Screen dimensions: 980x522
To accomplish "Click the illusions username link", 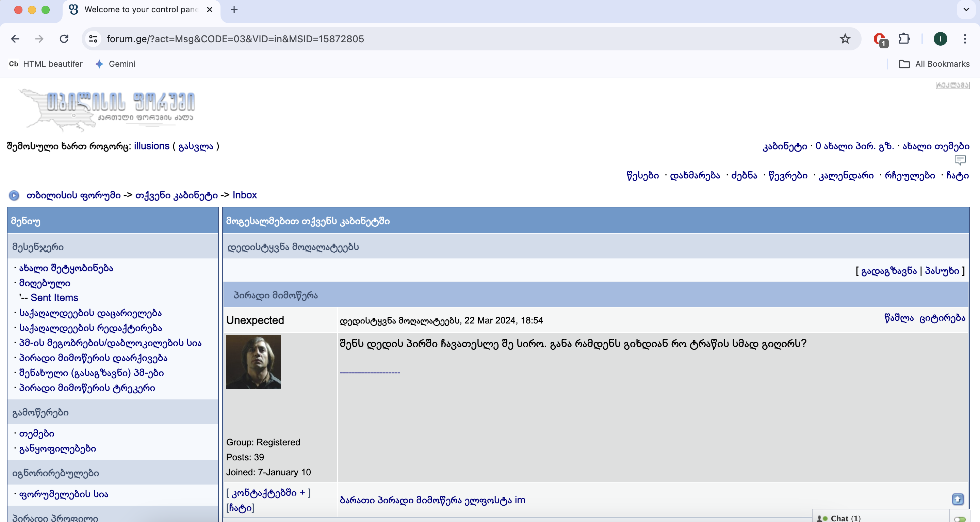I will [x=151, y=146].
